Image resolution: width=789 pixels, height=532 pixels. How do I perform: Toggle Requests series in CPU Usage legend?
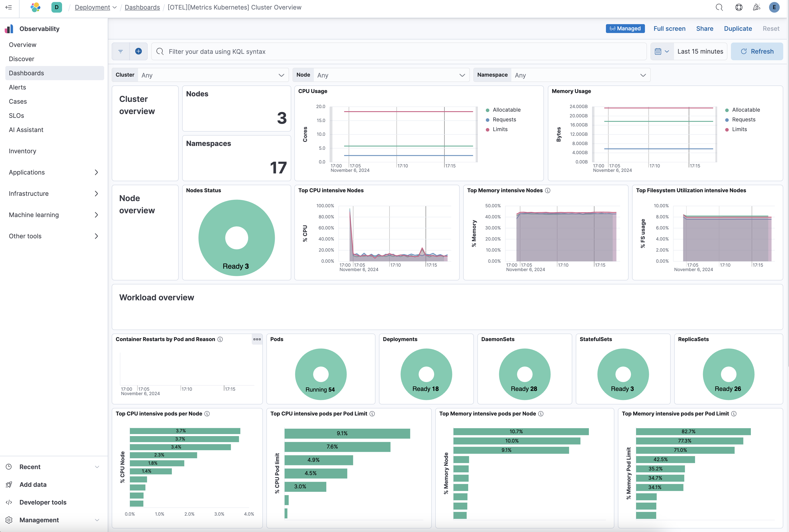coord(504,119)
